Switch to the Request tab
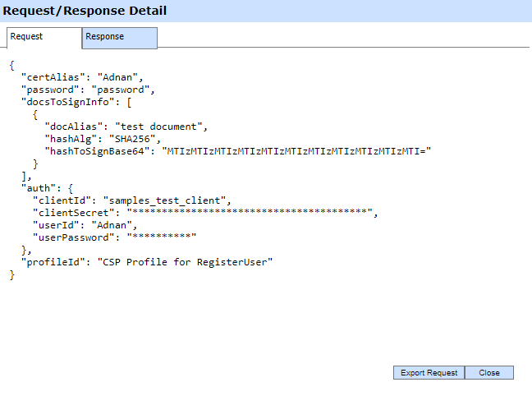This screenshot has height=396, width=532. (x=44, y=37)
